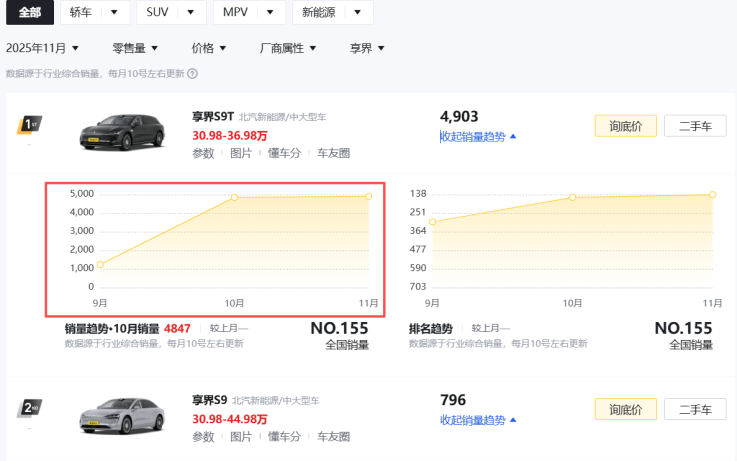Click the 796 sales figure
This screenshot has width=737, height=461.
[x=453, y=400]
